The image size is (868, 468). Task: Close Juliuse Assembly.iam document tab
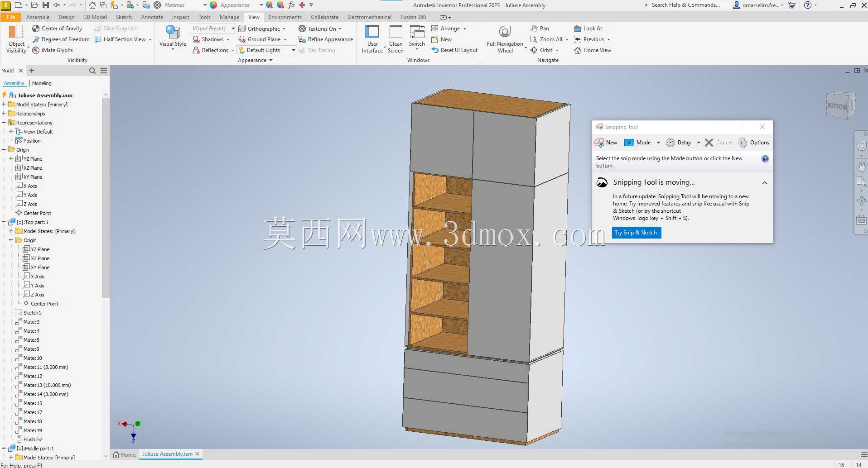click(x=197, y=454)
